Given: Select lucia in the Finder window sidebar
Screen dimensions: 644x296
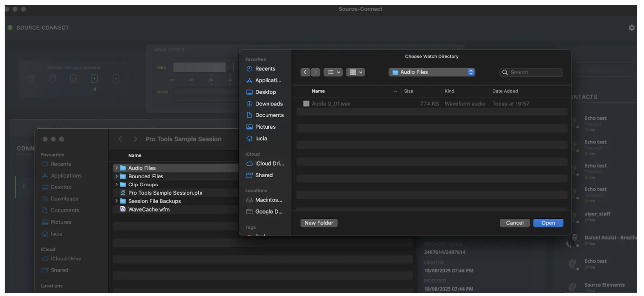Looking at the screenshot, I should point(52,234).
